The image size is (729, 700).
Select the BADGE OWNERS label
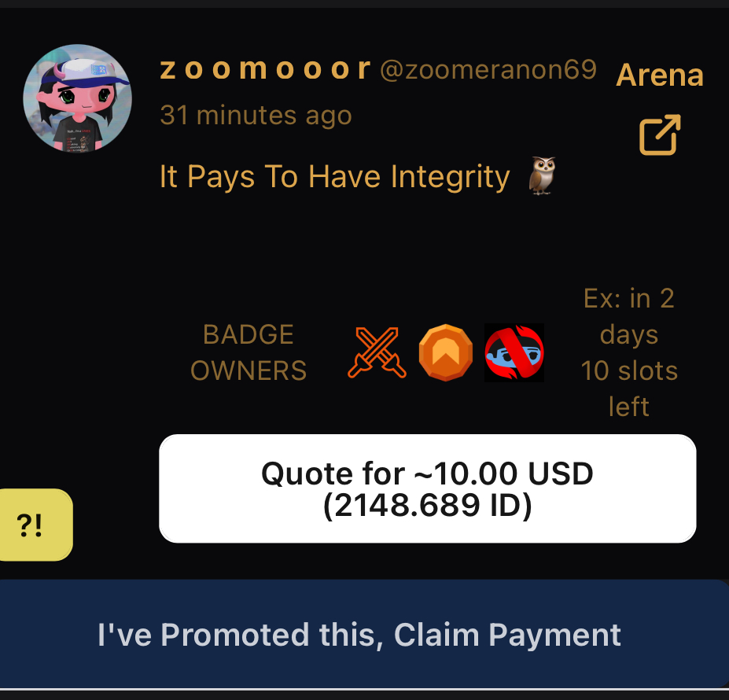click(x=249, y=352)
